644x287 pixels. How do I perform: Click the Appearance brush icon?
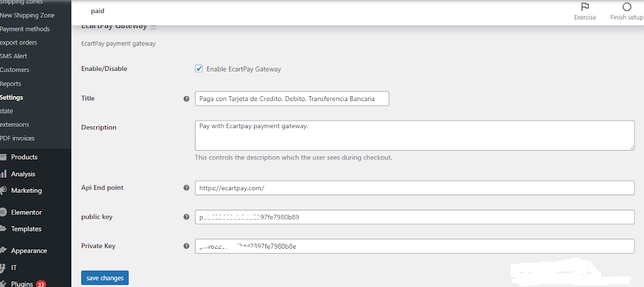[x=3, y=251]
